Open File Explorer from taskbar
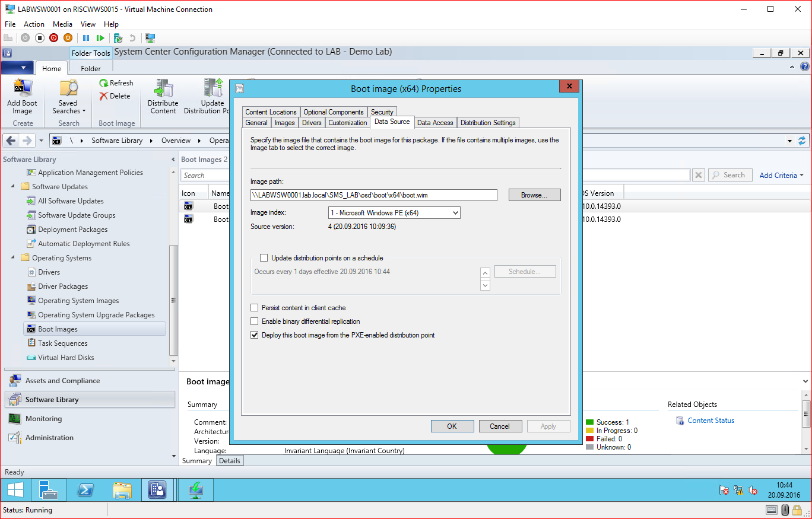The height and width of the screenshot is (519, 812). click(122, 490)
